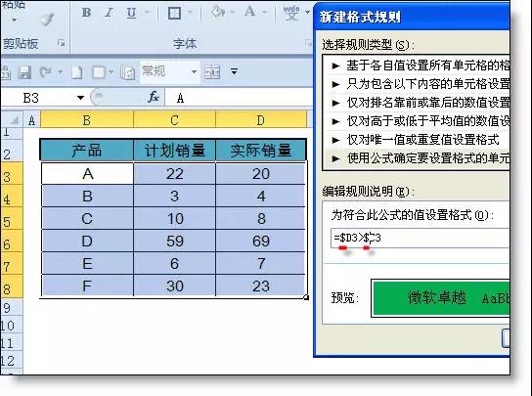Choose rule type 仅对高于或低于平均值
This screenshot has width=532, height=396.
[x=418, y=121]
